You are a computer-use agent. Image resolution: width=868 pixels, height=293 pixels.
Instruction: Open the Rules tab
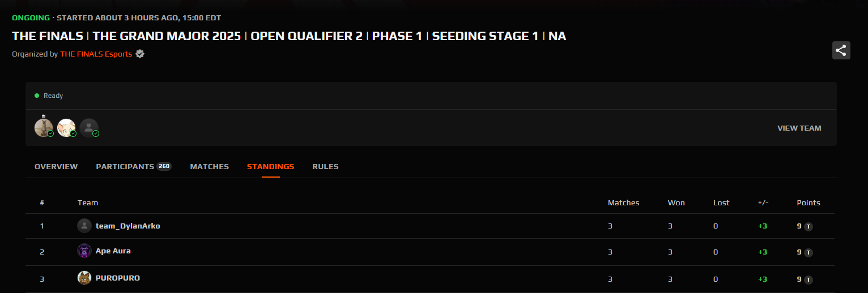(x=325, y=167)
